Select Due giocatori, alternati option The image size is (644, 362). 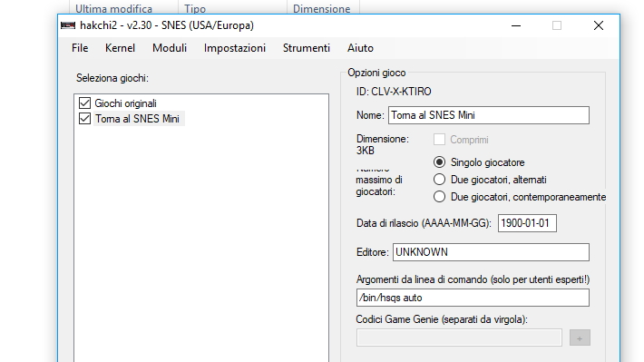(439, 180)
